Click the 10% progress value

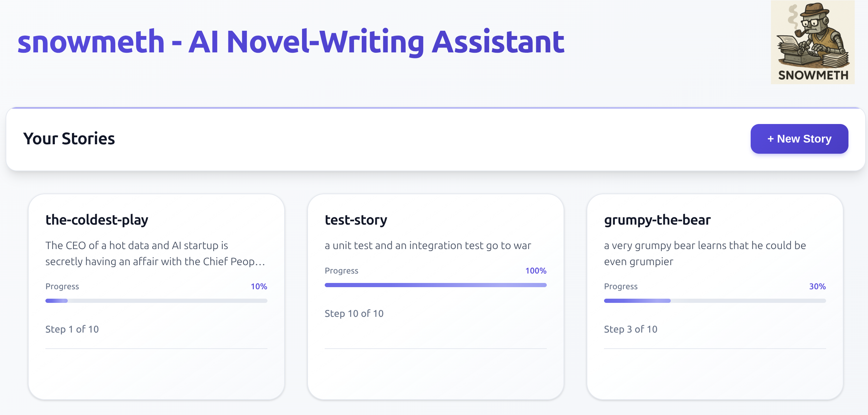[259, 286]
